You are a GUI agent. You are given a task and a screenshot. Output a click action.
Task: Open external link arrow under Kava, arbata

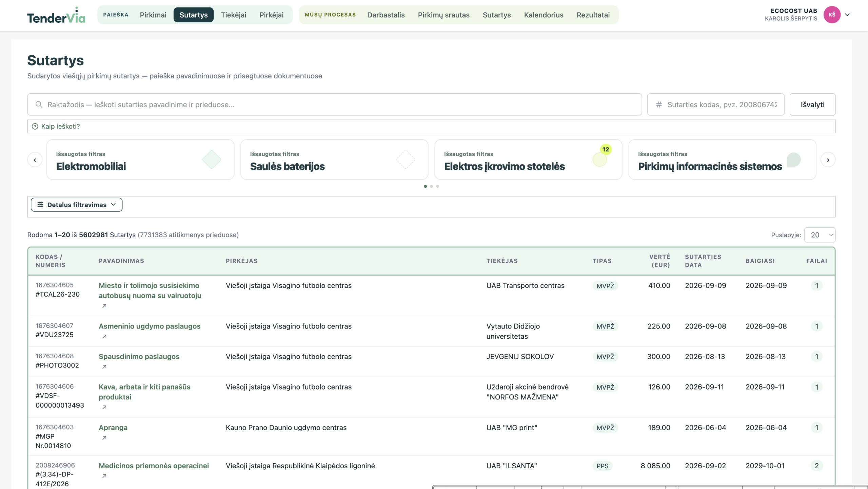pos(104,407)
